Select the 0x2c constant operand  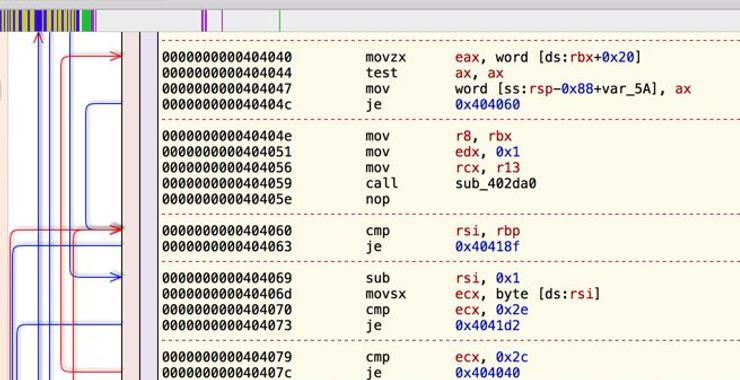512,357
